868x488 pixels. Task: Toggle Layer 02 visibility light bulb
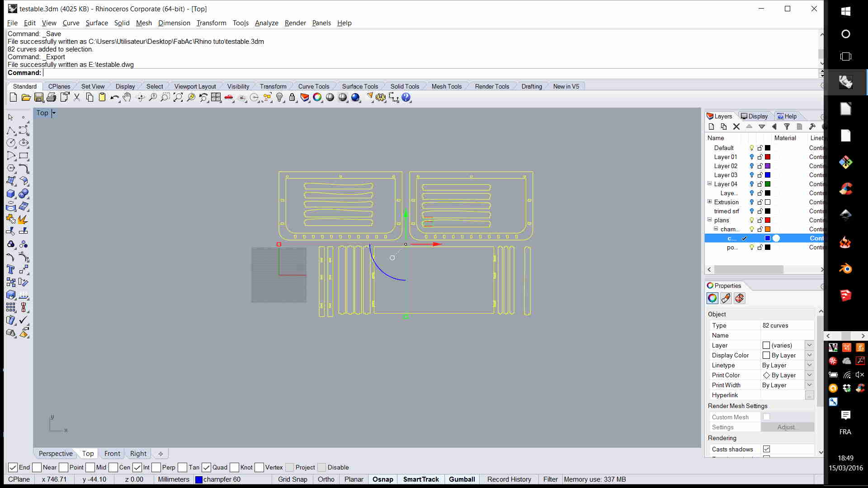pyautogui.click(x=752, y=166)
